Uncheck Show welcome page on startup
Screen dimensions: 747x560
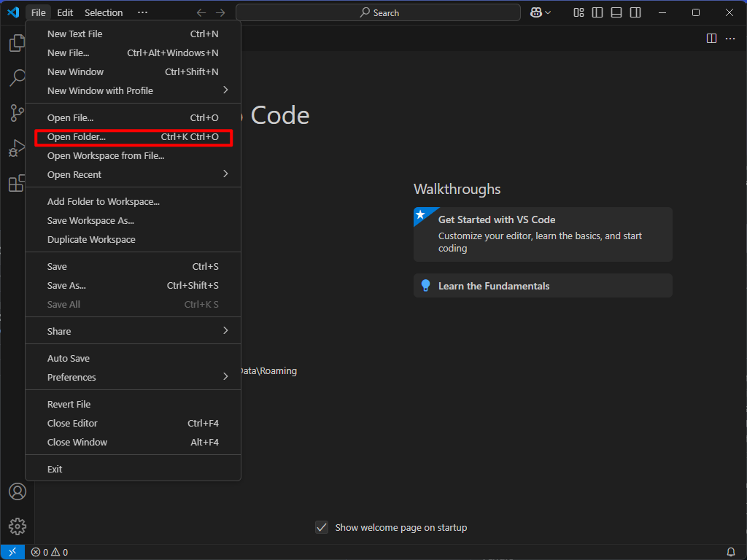pyautogui.click(x=322, y=527)
